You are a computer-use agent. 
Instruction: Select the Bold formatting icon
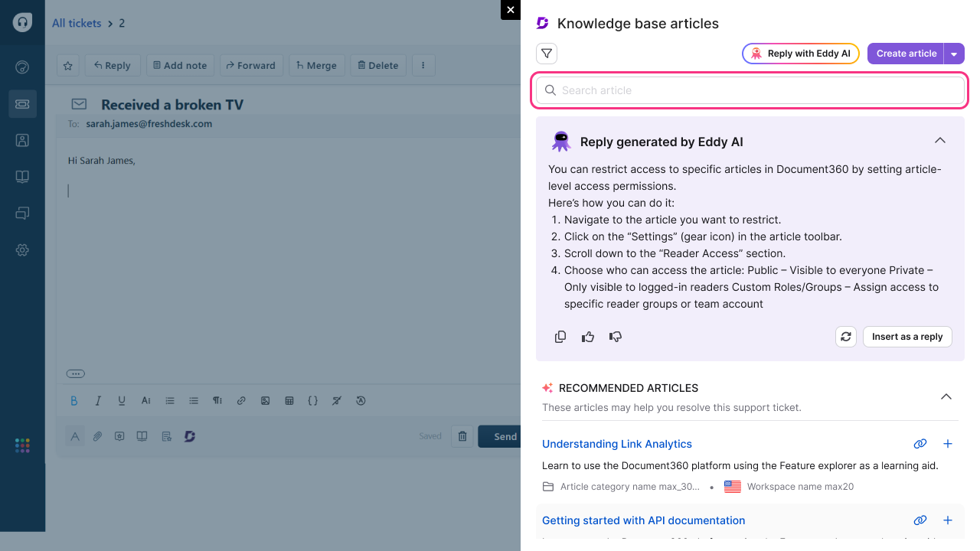(74, 400)
